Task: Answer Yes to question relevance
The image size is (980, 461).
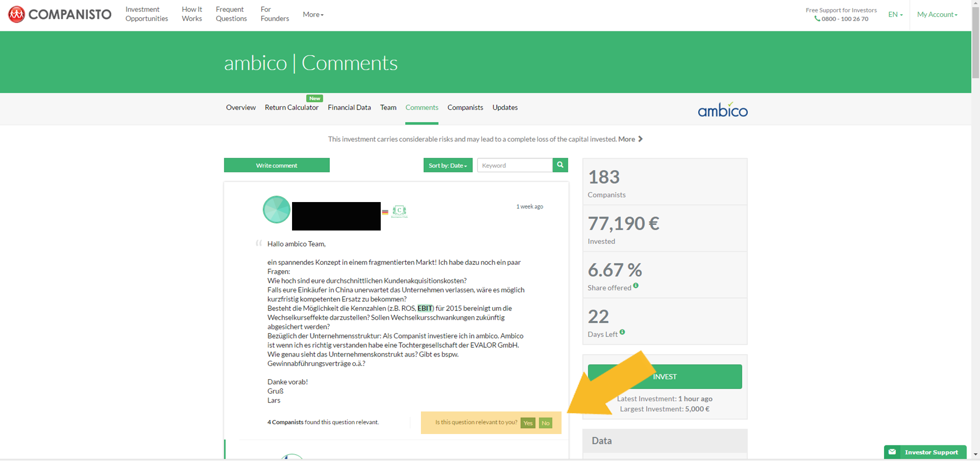Action: [528, 423]
